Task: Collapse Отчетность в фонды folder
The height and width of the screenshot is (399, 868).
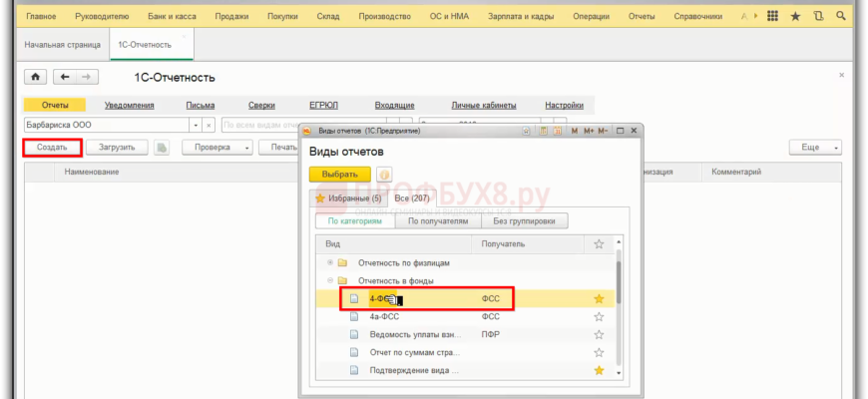Action: 330,280
